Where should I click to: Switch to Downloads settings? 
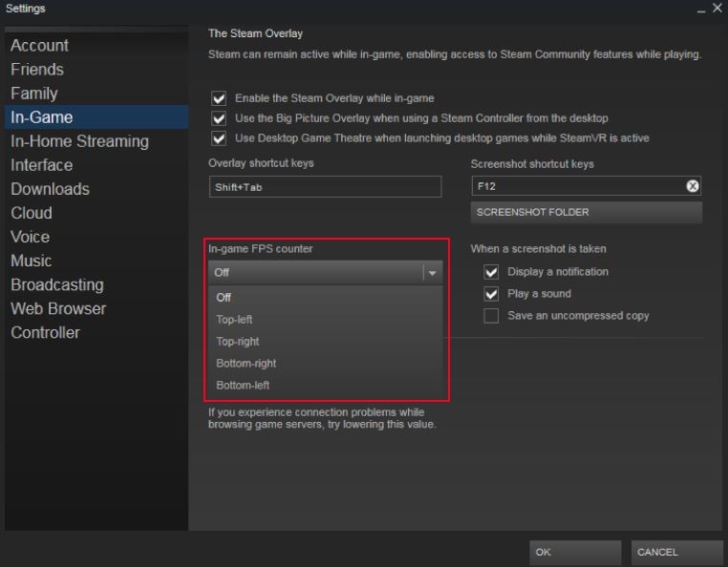[x=96, y=189]
